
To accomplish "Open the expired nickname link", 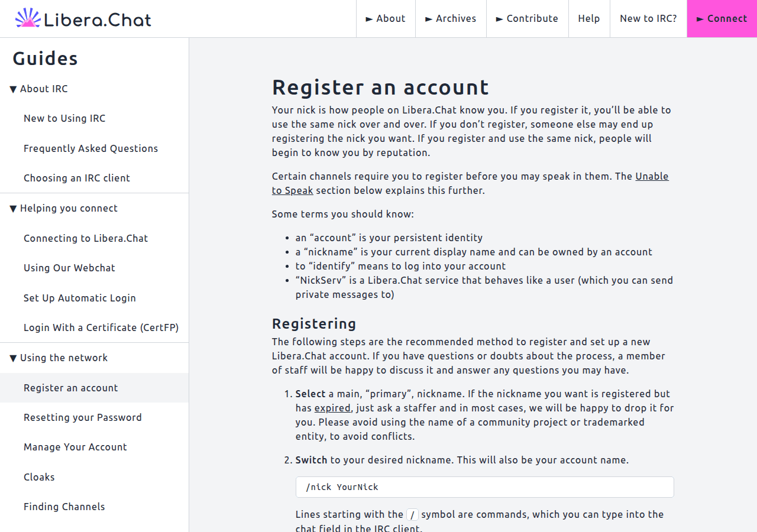I will click(332, 408).
